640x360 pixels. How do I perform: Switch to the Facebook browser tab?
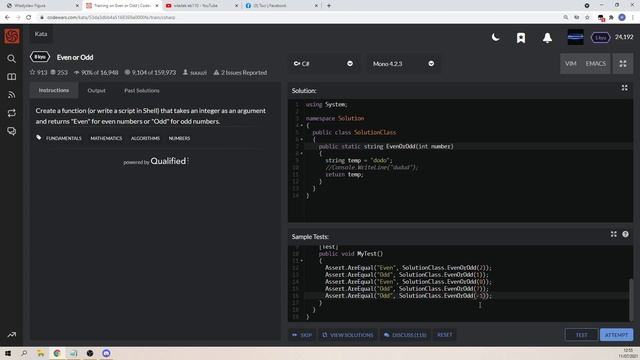pos(282,6)
